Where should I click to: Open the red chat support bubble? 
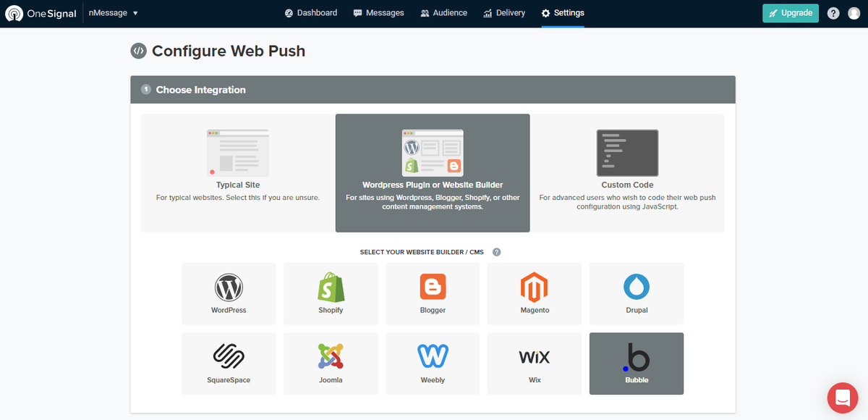842,397
